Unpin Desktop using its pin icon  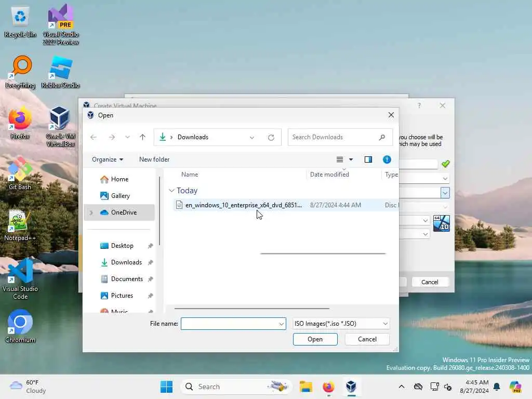(150, 246)
